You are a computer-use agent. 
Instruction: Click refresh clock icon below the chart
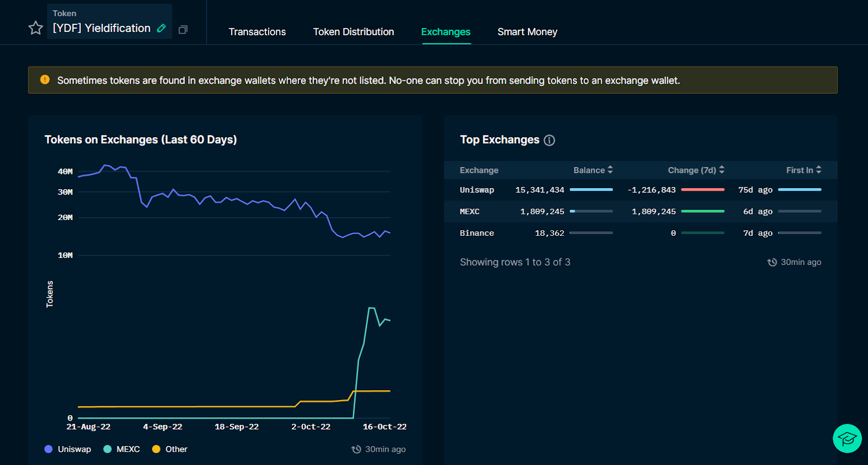(x=356, y=449)
